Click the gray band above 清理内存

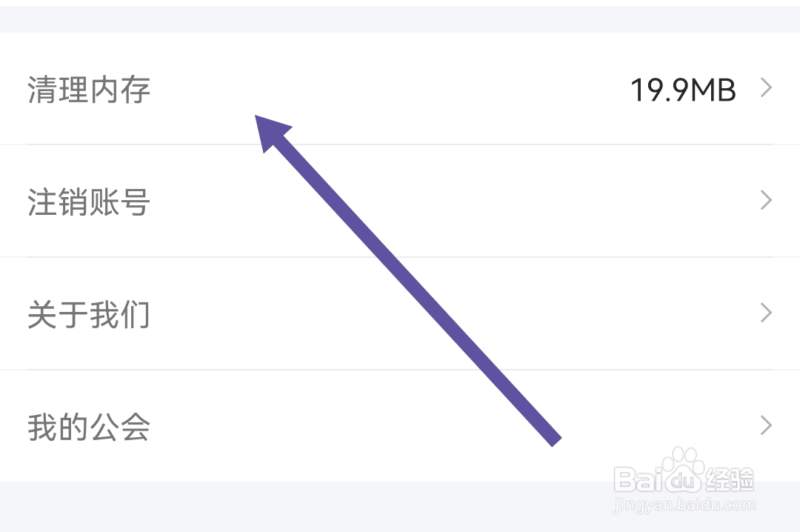pyautogui.click(x=400, y=19)
